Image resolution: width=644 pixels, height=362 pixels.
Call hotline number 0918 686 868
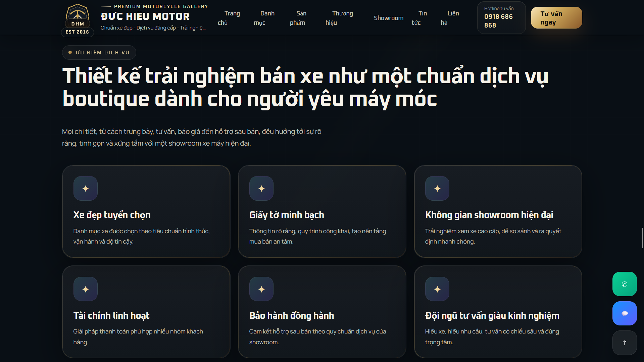500,21
